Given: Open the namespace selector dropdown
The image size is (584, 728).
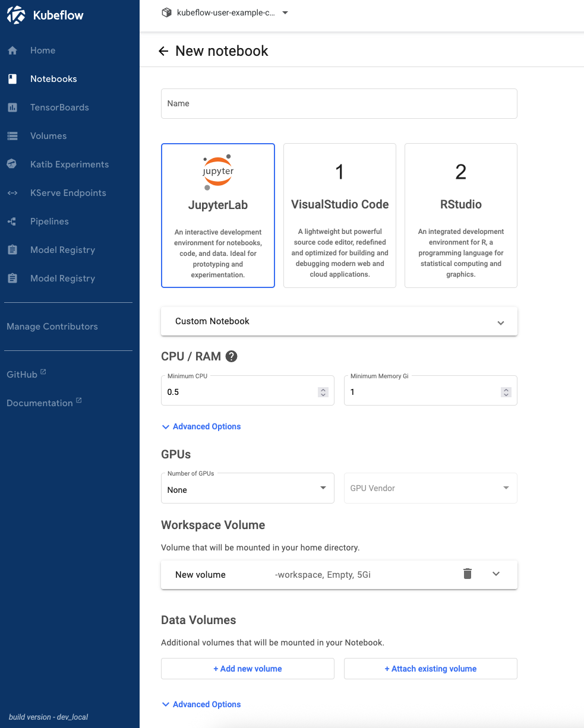Looking at the screenshot, I should coord(225,12).
